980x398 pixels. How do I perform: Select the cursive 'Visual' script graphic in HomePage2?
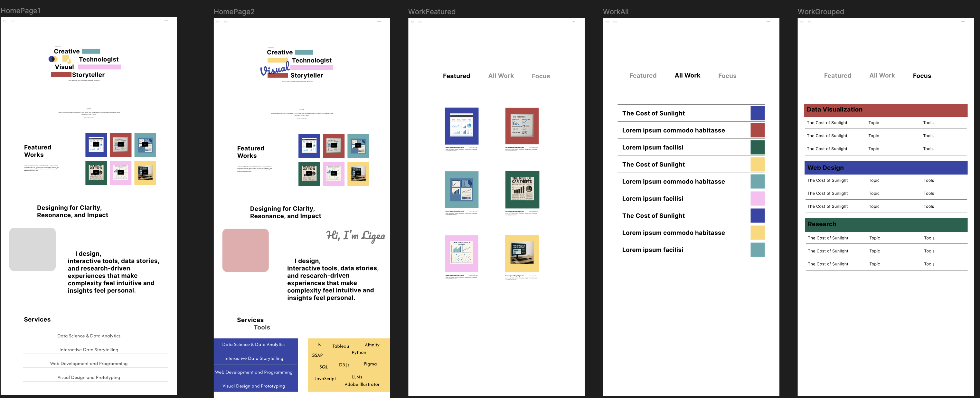click(x=275, y=69)
